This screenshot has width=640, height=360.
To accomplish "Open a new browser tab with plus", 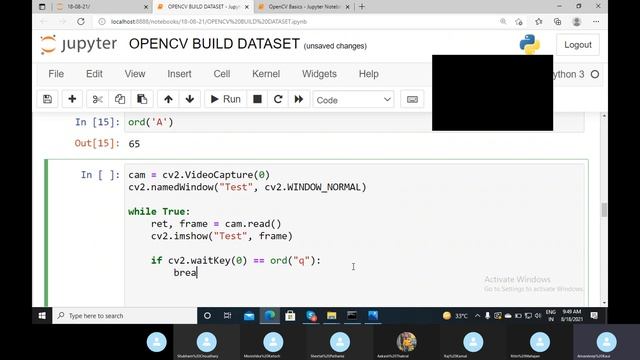I will point(362,7).
